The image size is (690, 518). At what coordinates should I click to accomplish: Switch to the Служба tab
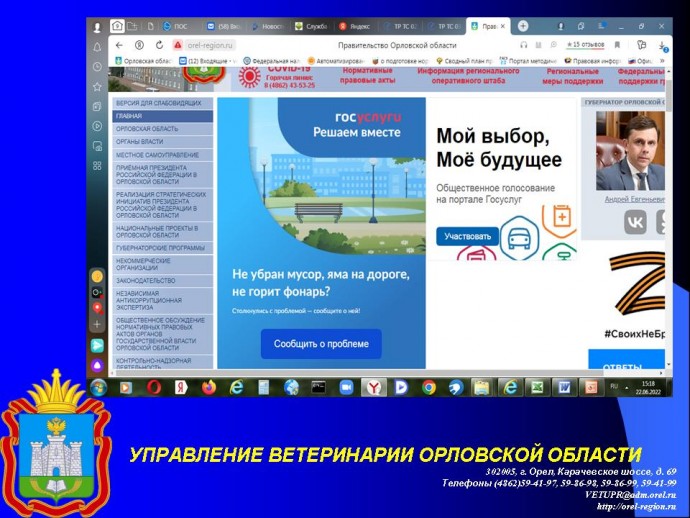(312, 26)
